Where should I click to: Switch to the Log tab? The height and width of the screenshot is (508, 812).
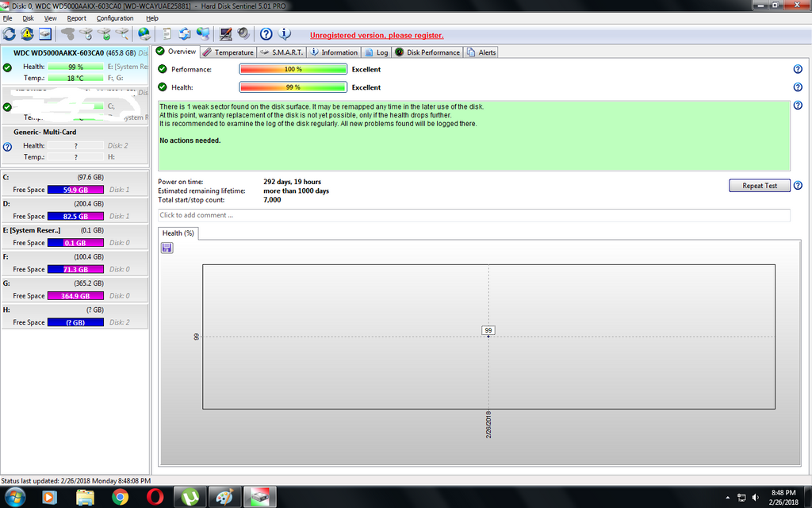point(377,52)
